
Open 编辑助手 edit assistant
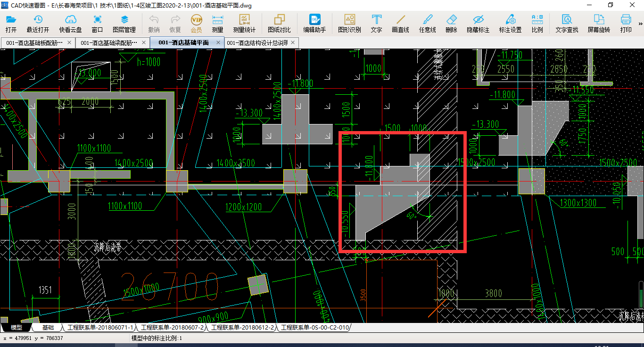pos(314,24)
